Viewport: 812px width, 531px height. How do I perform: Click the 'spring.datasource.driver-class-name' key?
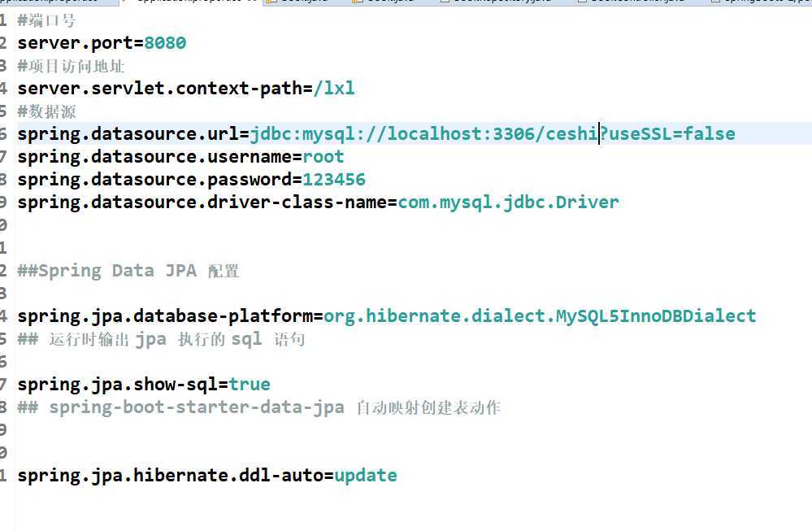point(202,202)
